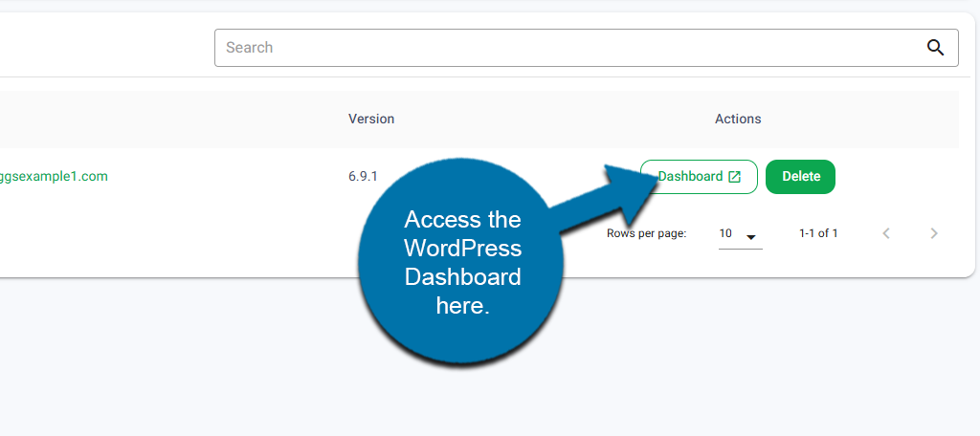980x436 pixels.
Task: Open the ggsexample1.com site link
Action: pyautogui.click(x=54, y=177)
